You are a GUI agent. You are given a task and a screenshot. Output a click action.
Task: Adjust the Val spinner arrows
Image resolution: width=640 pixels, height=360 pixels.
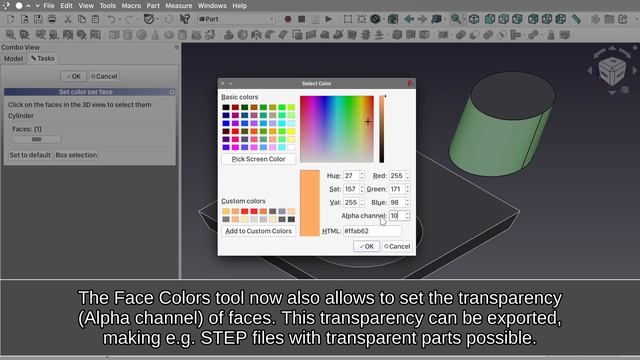(362, 202)
